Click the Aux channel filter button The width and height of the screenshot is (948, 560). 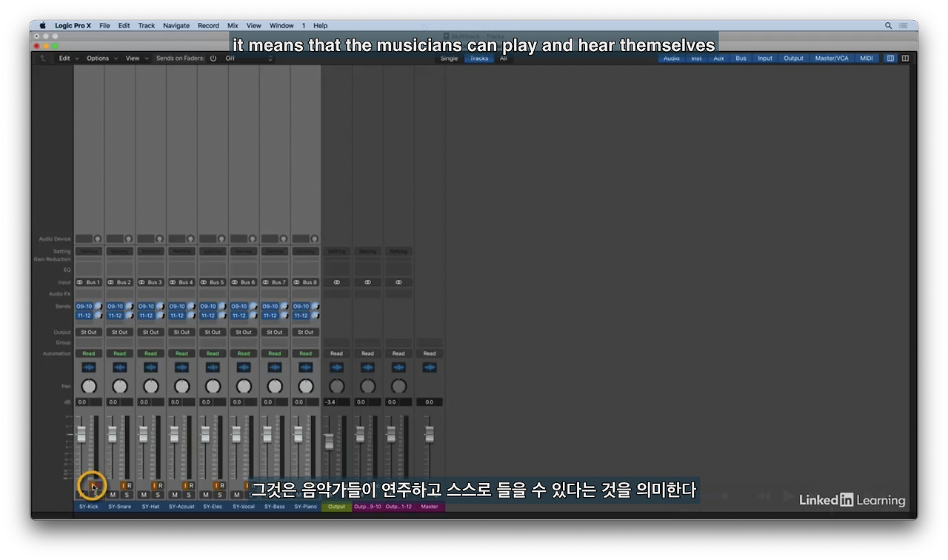click(718, 59)
